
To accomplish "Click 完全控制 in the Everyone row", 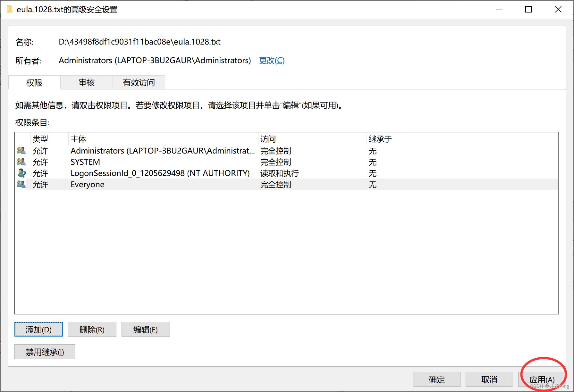I will [x=275, y=184].
